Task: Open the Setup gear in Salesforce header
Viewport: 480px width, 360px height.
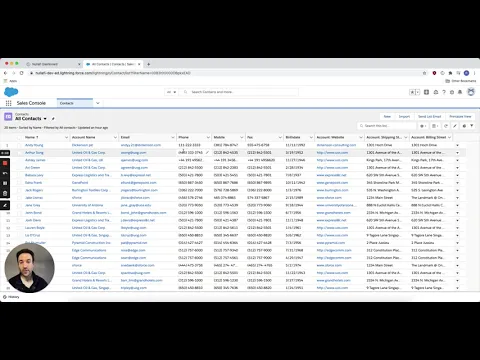Action: (x=452, y=92)
